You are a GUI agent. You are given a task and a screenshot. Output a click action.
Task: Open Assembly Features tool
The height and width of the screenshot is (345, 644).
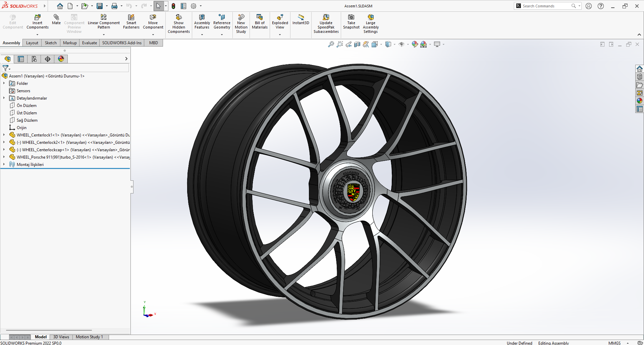pyautogui.click(x=202, y=21)
